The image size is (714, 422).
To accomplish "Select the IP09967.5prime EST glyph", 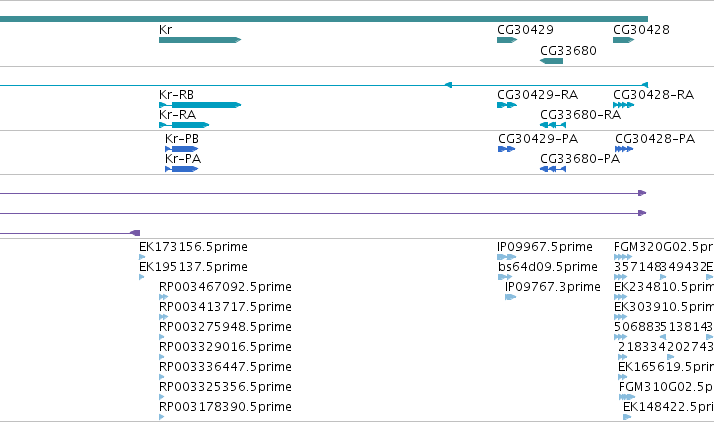I will click(x=507, y=257).
